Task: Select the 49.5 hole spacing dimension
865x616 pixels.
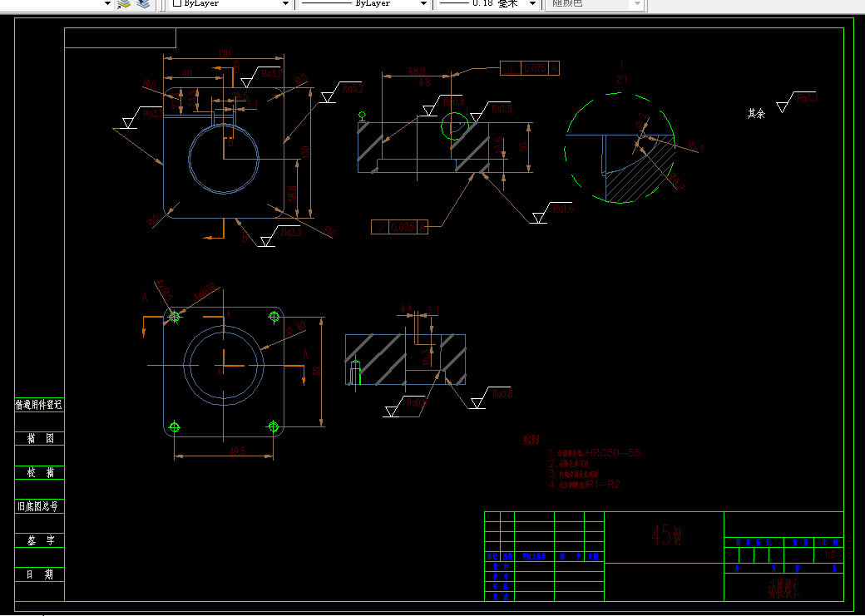Action: [x=237, y=451]
